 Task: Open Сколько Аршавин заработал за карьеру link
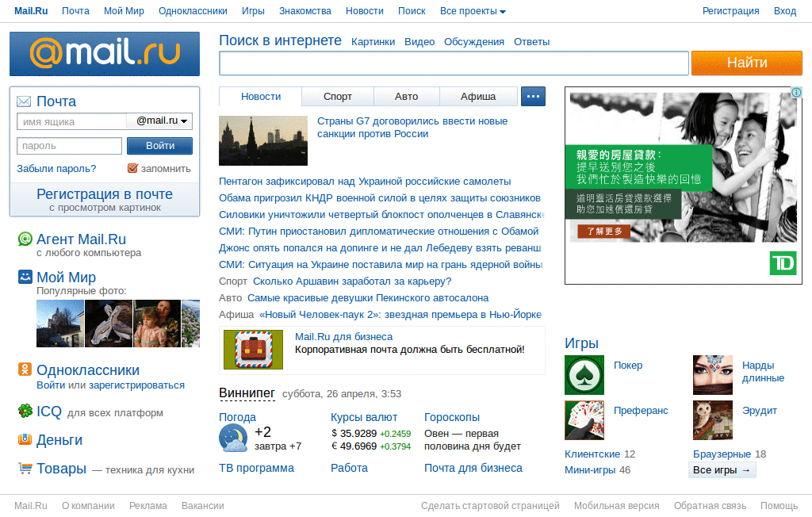(x=352, y=281)
